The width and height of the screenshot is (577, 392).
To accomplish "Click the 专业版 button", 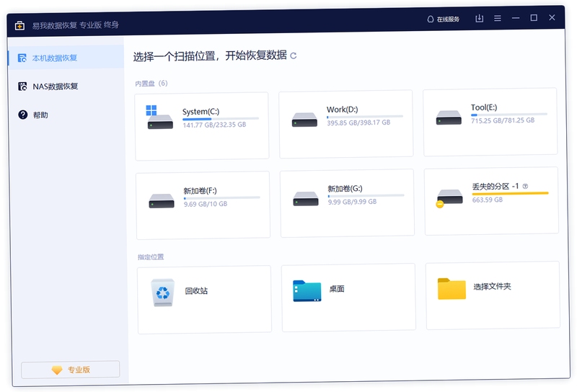I will click(70, 370).
